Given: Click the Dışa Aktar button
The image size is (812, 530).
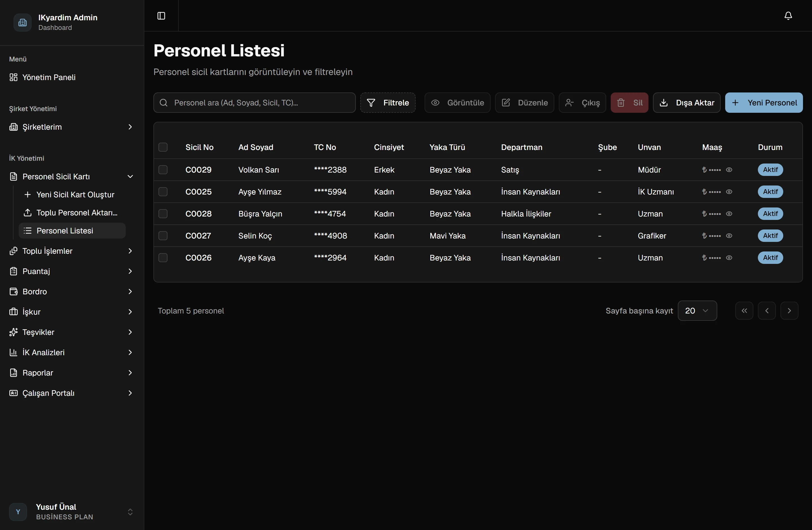Looking at the screenshot, I should [687, 103].
